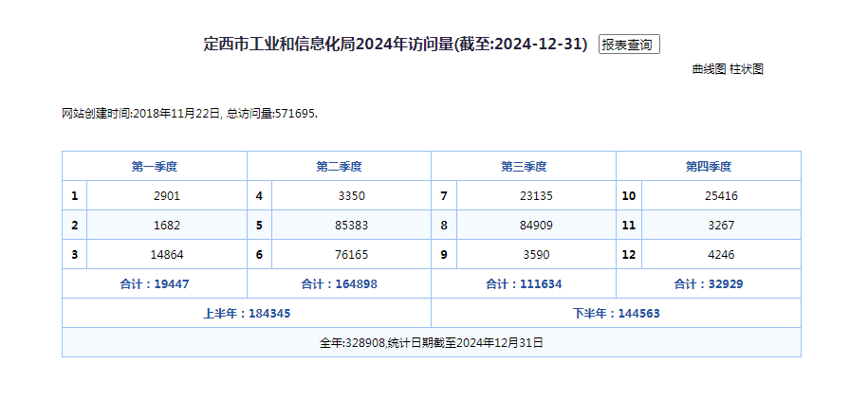
Task: Click the October value 25416 cell
Action: 720,196
